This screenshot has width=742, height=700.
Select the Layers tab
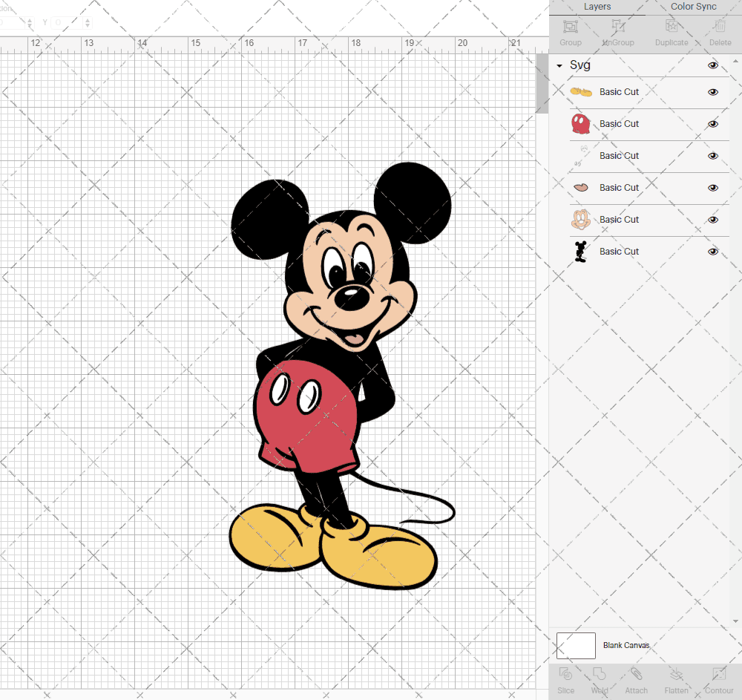click(597, 7)
